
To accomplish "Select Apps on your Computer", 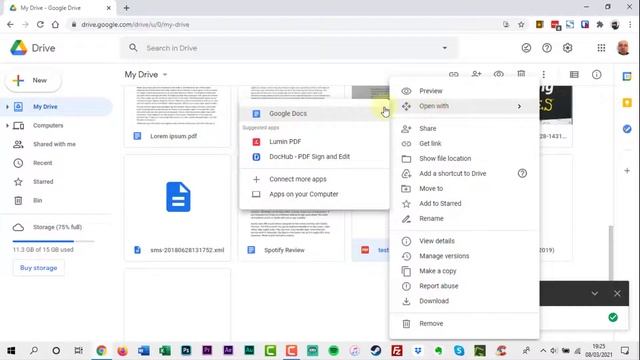I will (x=314, y=194).
